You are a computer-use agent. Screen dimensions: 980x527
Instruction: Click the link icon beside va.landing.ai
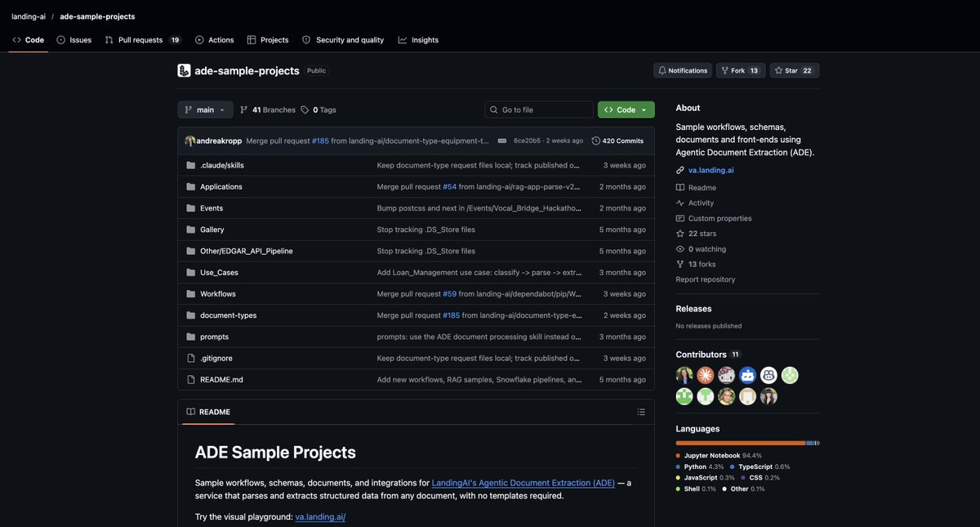pos(680,170)
